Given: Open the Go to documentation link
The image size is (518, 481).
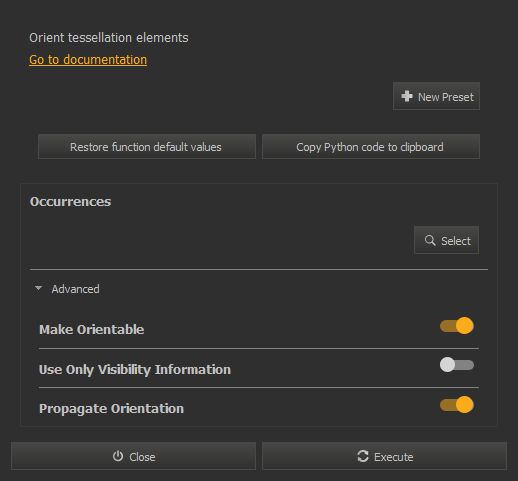Looking at the screenshot, I should coord(88,60).
